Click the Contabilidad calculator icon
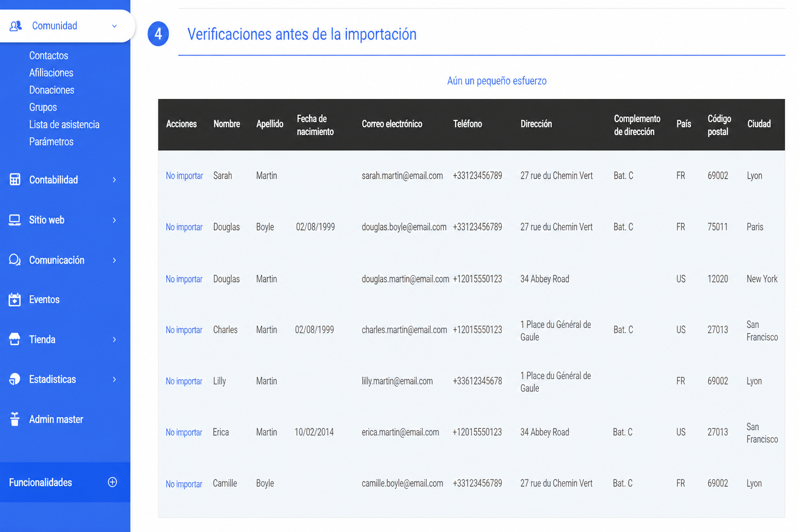The height and width of the screenshot is (532, 798). tap(15, 179)
